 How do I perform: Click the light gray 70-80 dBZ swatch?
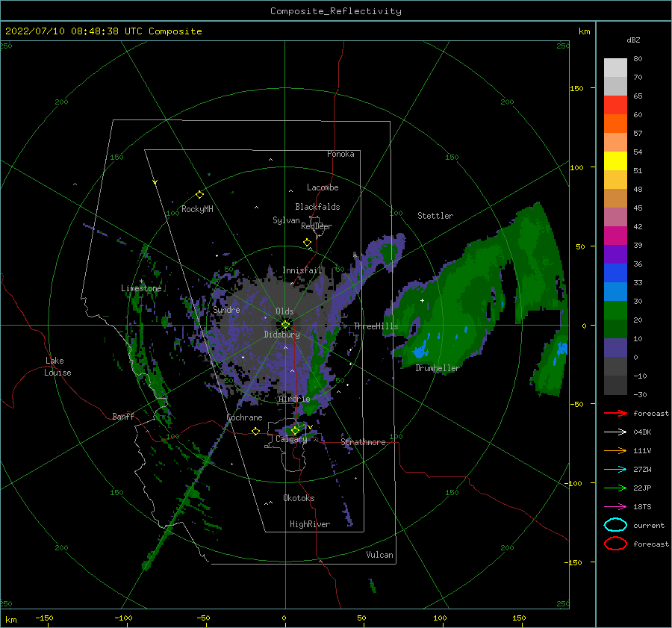(615, 67)
